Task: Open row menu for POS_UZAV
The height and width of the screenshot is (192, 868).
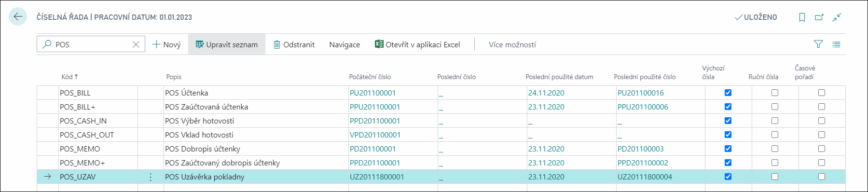Action: click(x=151, y=177)
